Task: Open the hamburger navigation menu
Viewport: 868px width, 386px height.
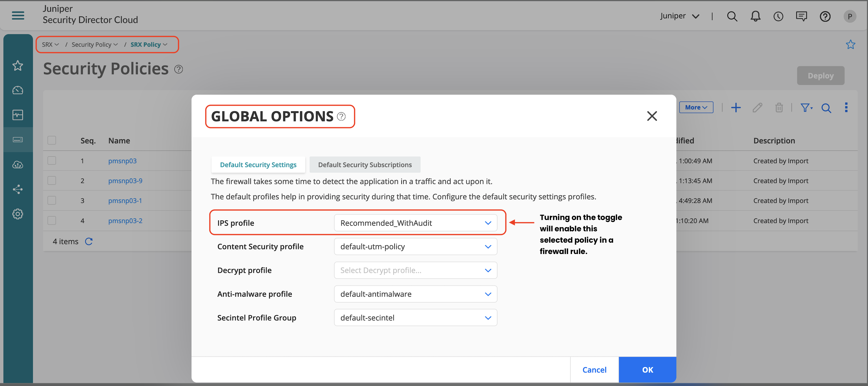Action: (18, 15)
